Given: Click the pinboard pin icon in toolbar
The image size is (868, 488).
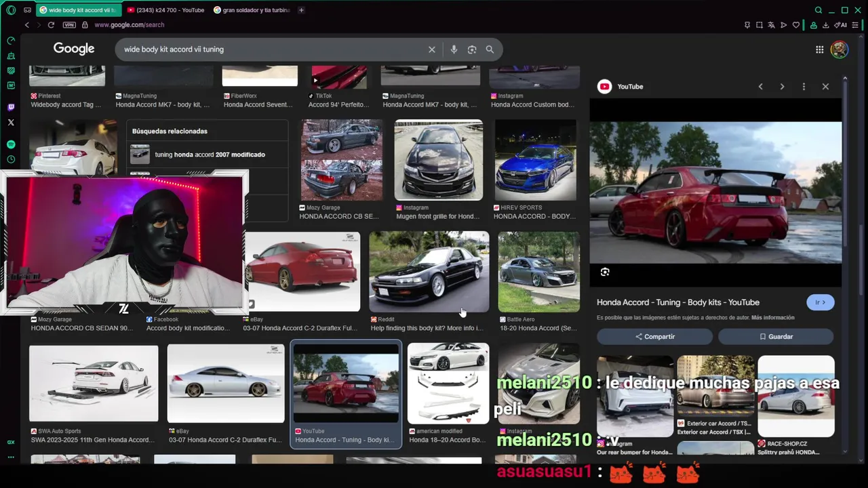Looking at the screenshot, I should tap(747, 25).
